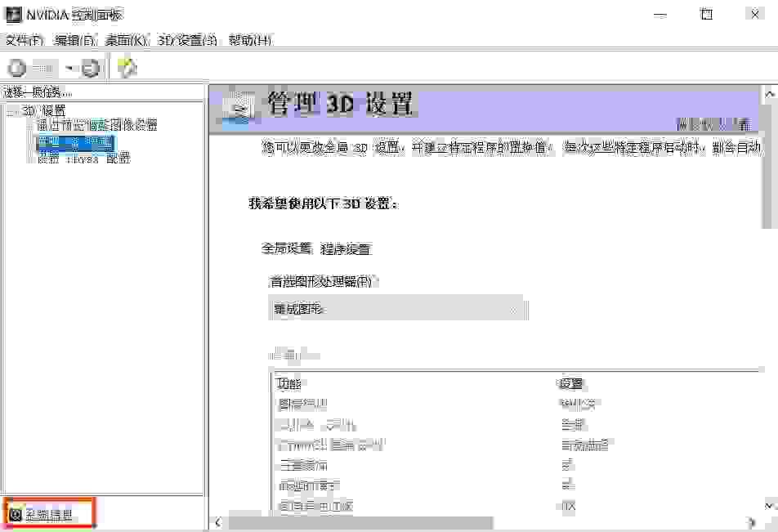Click the vertical scrollbar thumb
The height and width of the screenshot is (532, 778).
coord(770,165)
